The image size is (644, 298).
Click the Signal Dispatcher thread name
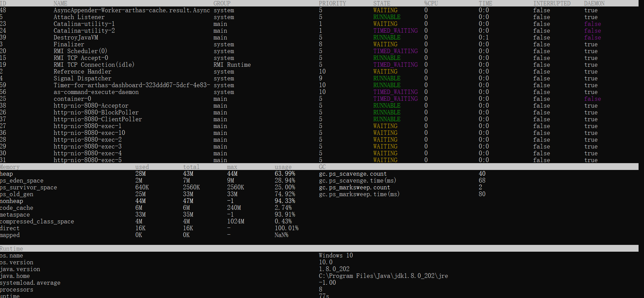pyautogui.click(x=82, y=78)
